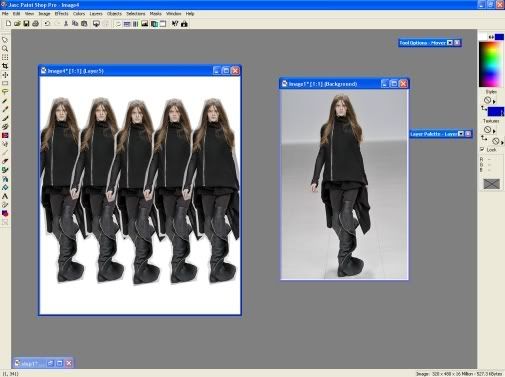505x377 pixels.
Task: Select the rectangular Selection tool
Action: 5,83
